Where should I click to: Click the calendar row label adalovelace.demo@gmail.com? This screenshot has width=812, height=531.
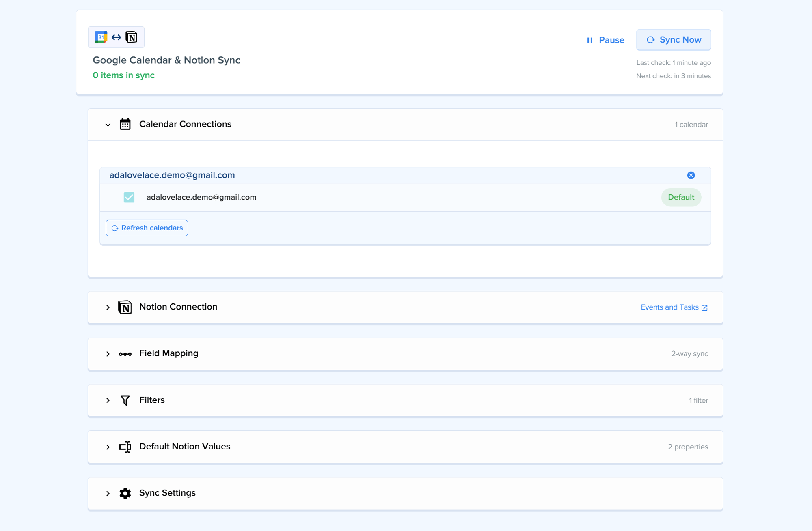[201, 197]
